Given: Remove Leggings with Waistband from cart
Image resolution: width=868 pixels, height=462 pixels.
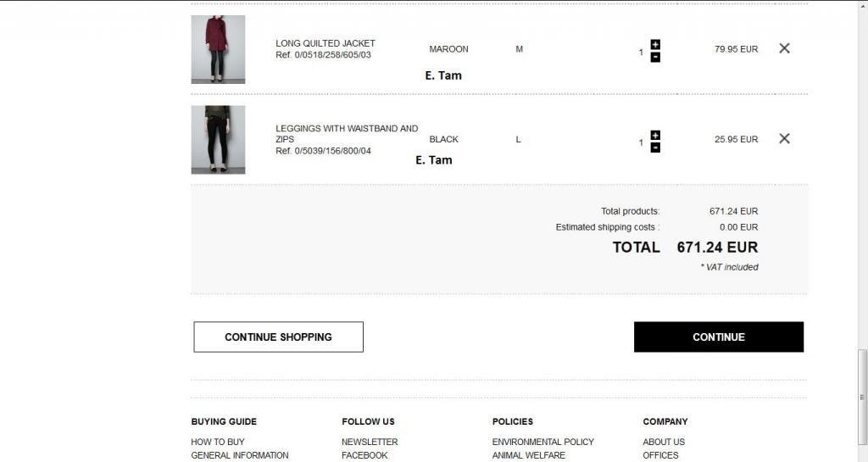Looking at the screenshot, I should (784, 138).
